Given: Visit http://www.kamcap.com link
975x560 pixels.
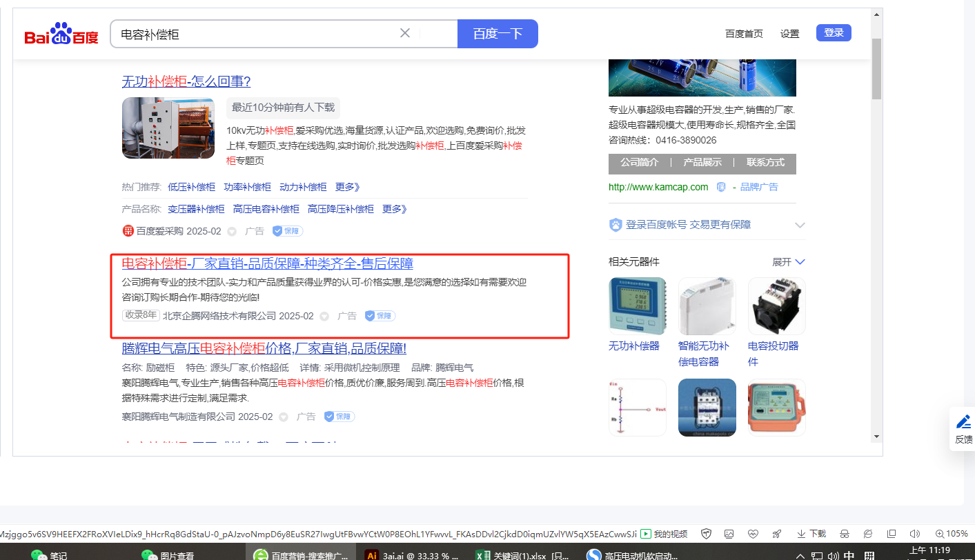Looking at the screenshot, I should [x=658, y=187].
